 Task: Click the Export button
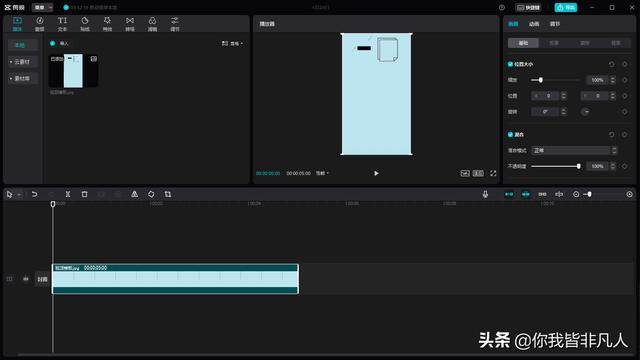[x=565, y=7]
